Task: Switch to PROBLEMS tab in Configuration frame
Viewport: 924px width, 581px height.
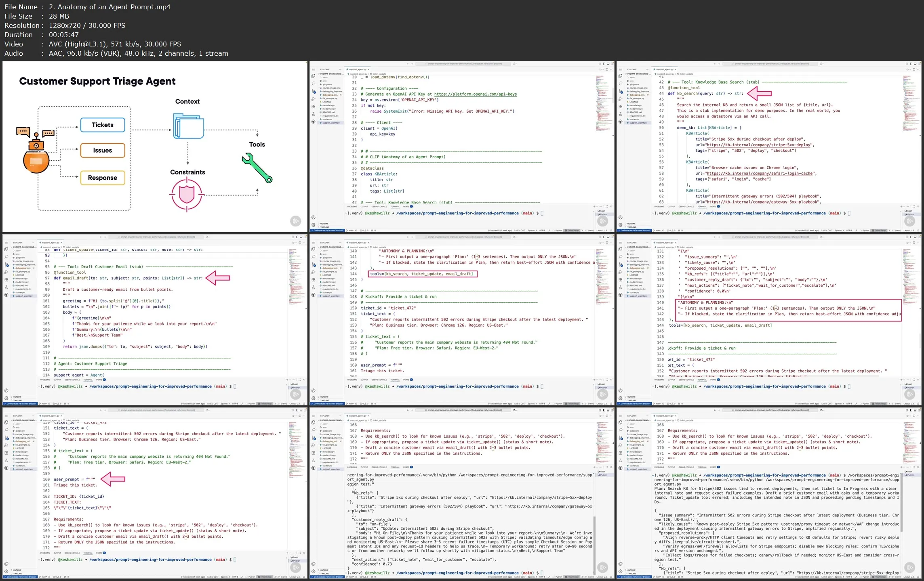Action: pyautogui.click(x=352, y=206)
